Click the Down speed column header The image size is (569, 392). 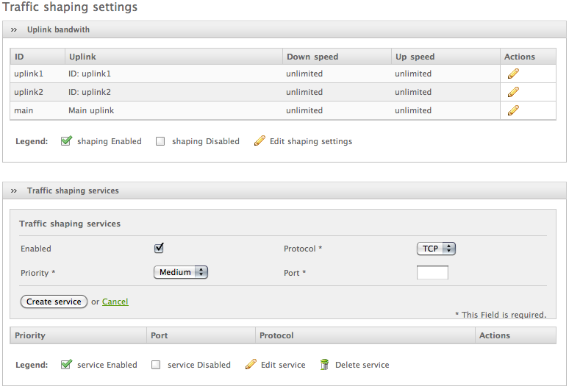(x=312, y=57)
